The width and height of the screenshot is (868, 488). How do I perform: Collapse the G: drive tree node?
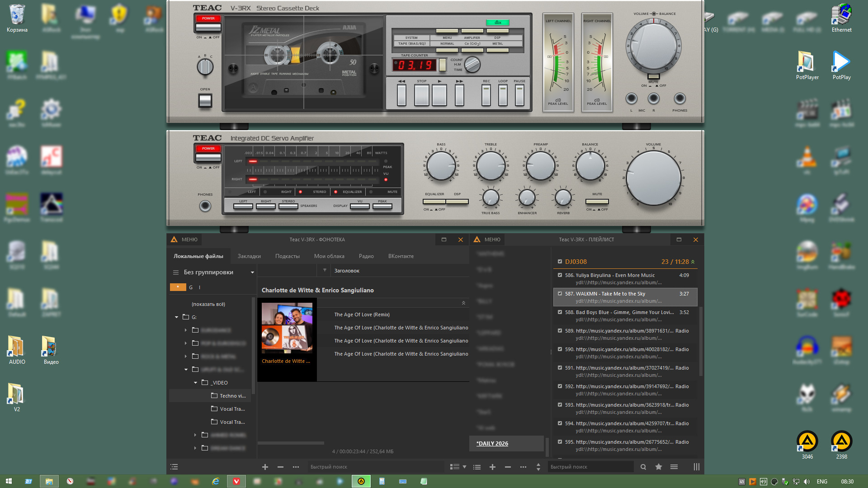pyautogui.click(x=177, y=317)
